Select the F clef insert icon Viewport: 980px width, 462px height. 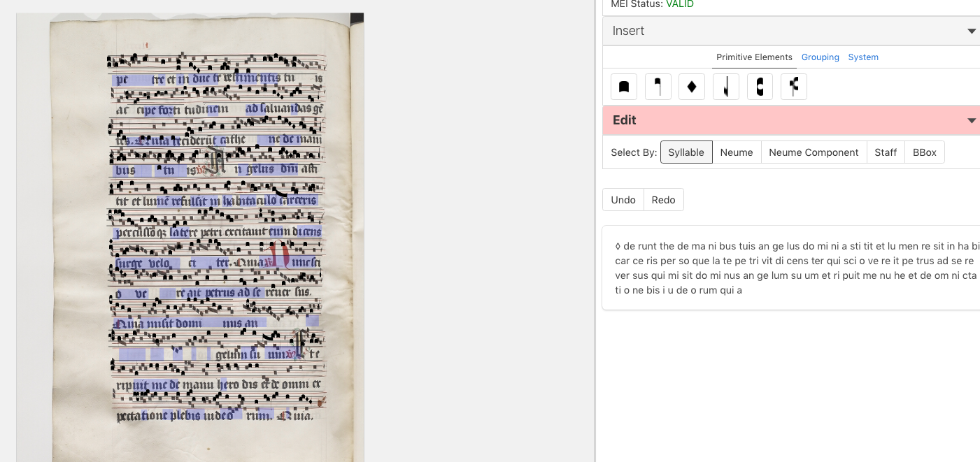(794, 87)
